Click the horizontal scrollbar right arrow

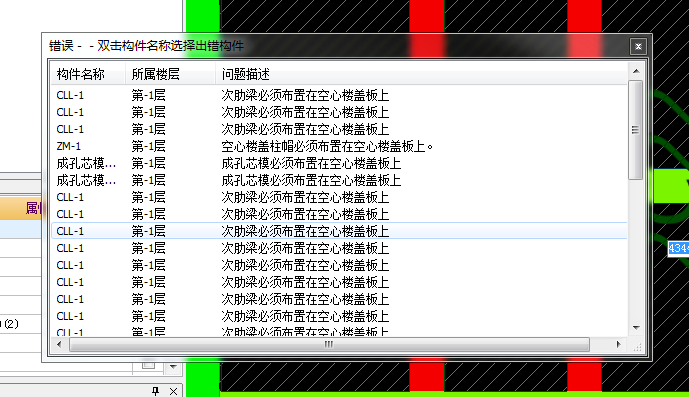619,344
